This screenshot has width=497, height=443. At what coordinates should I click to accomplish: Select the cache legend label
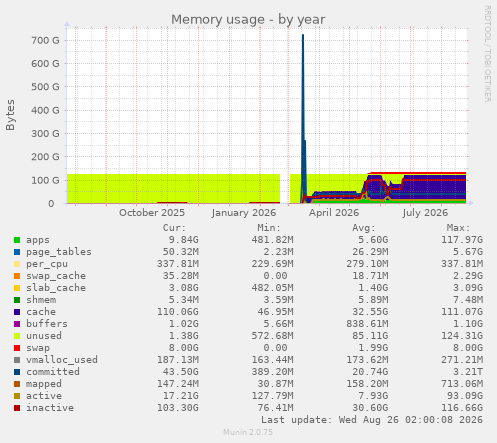(x=41, y=312)
